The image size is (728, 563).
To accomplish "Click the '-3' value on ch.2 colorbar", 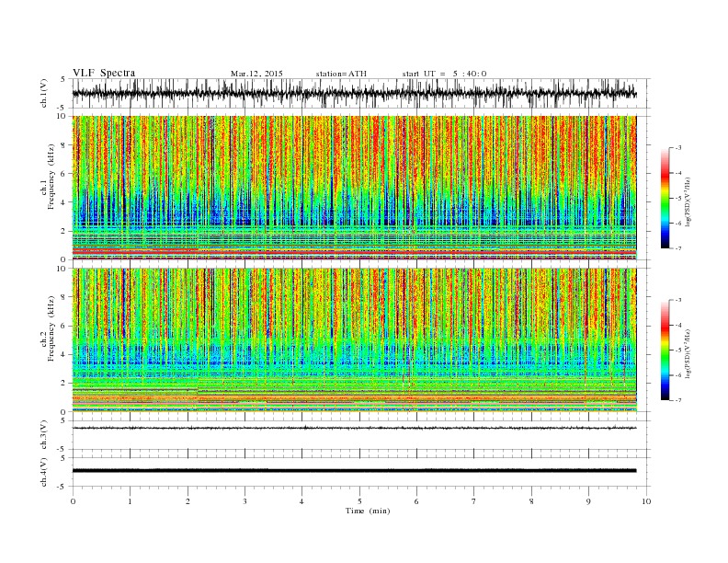I will coord(677,300).
